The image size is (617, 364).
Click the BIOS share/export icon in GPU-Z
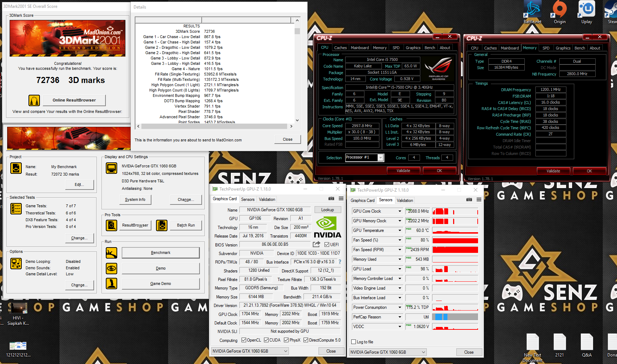[316, 244]
